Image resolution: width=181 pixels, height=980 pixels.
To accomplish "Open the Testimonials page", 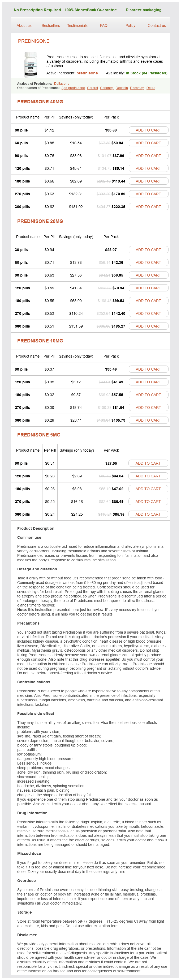I will click(77, 26).
